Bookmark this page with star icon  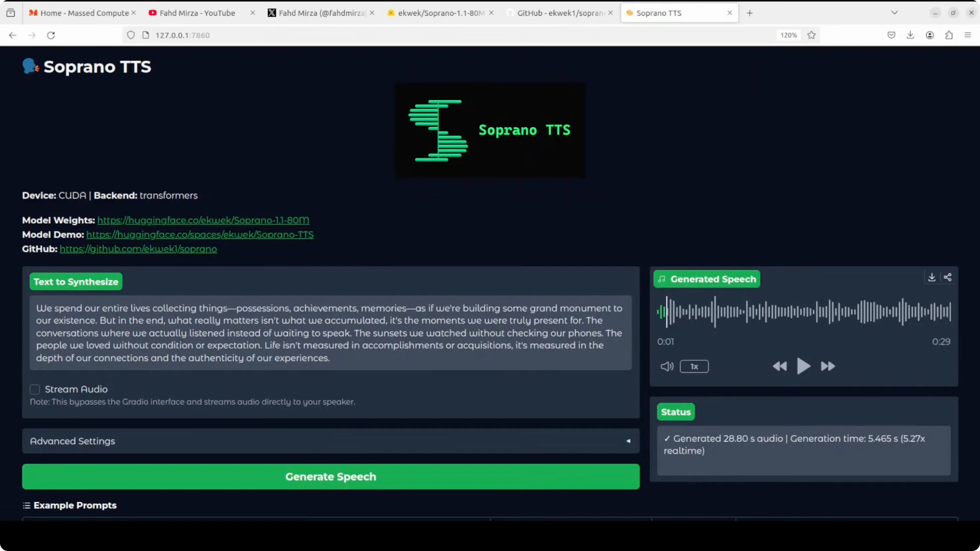[x=811, y=35]
